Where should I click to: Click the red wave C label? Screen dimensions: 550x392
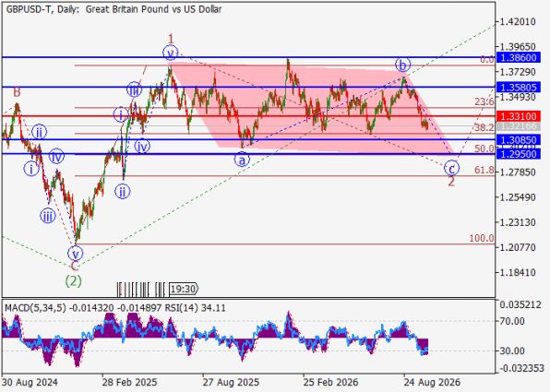75,267
